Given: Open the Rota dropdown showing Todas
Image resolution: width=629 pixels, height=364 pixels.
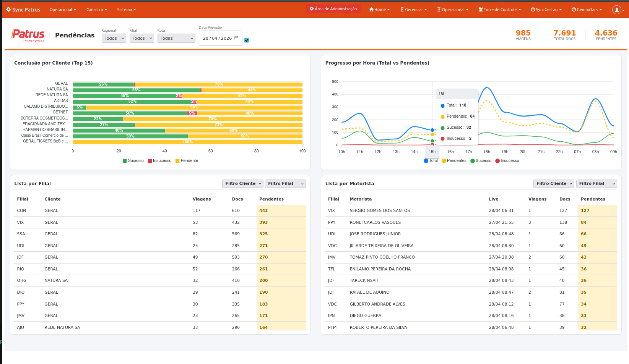Looking at the screenshot, I should [x=176, y=38].
